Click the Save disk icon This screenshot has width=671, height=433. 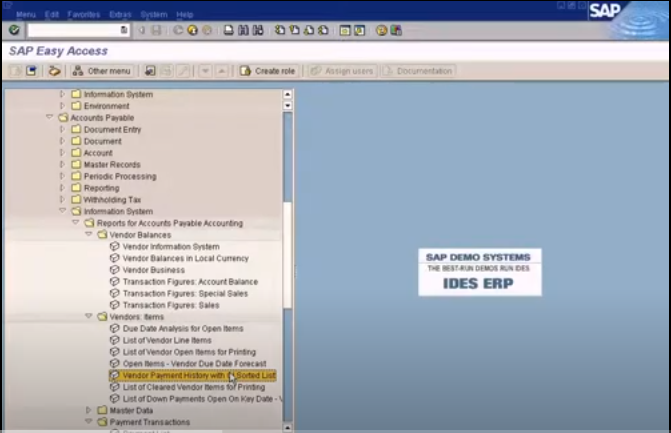tap(156, 30)
